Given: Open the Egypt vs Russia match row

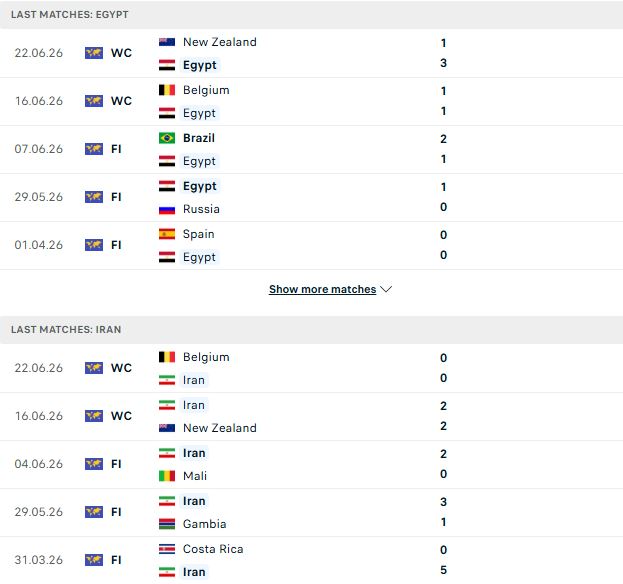Looking at the screenshot, I should point(312,197).
